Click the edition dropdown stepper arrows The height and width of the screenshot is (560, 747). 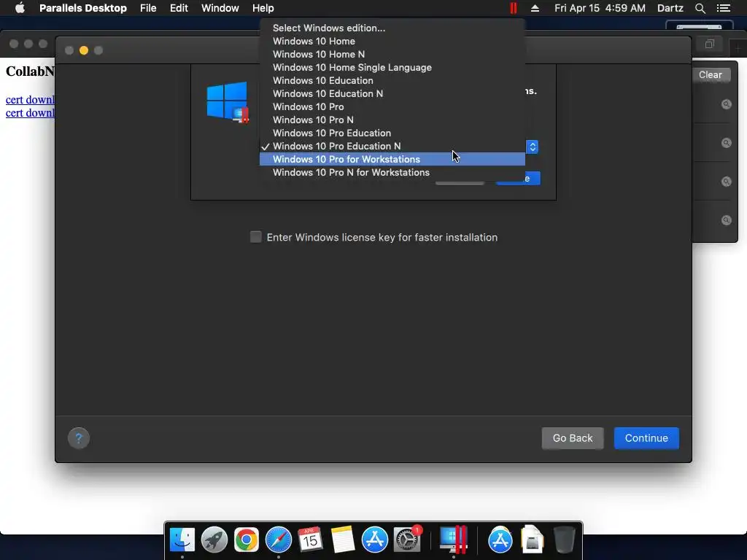click(x=532, y=147)
